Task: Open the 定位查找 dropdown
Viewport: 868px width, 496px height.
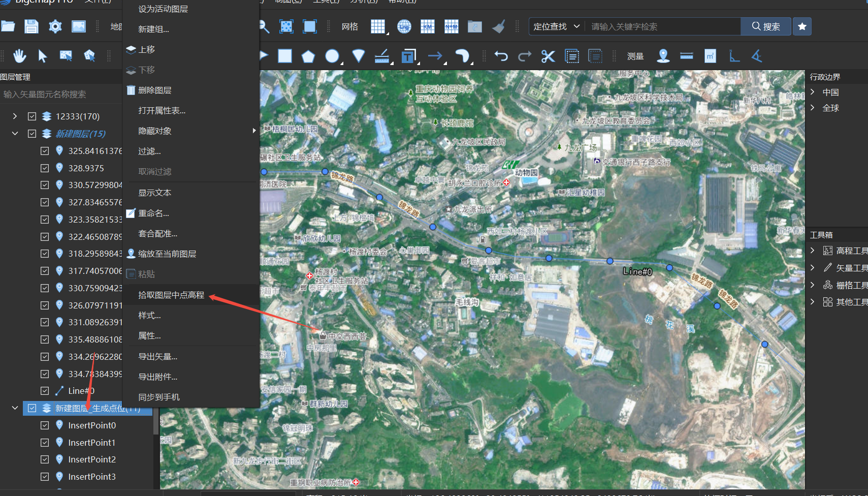Action: (556, 26)
